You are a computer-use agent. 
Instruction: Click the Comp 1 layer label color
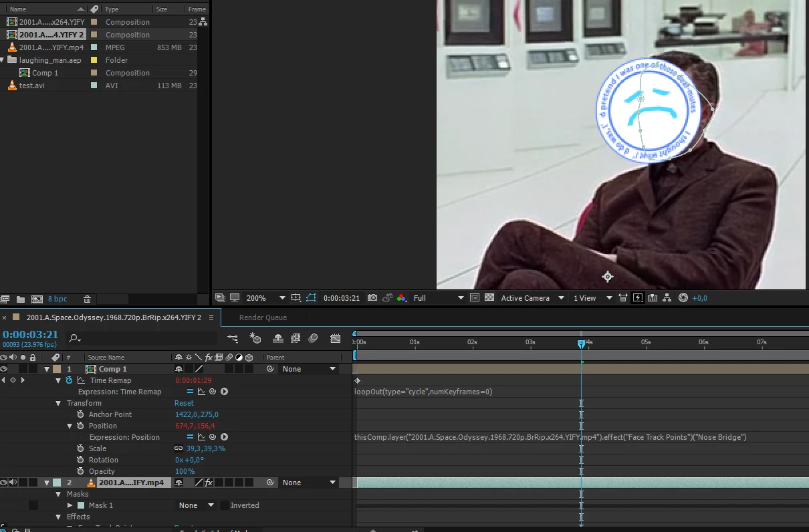[57, 369]
